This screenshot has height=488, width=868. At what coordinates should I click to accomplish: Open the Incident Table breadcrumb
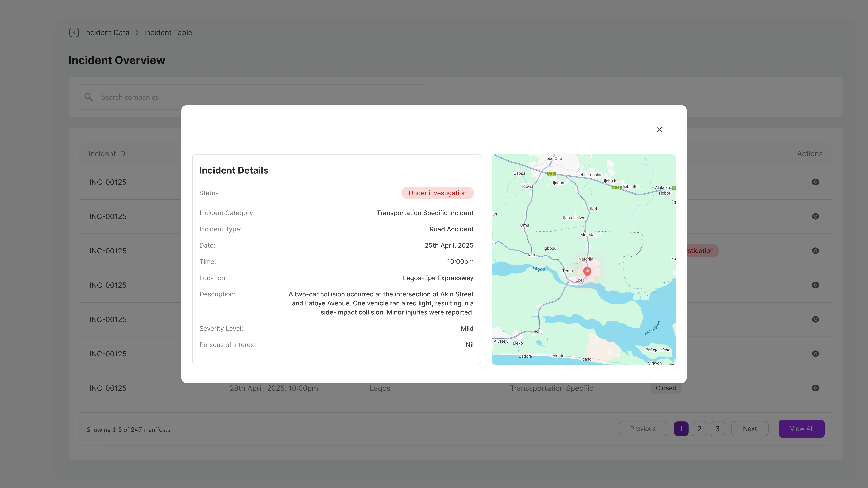tap(168, 33)
